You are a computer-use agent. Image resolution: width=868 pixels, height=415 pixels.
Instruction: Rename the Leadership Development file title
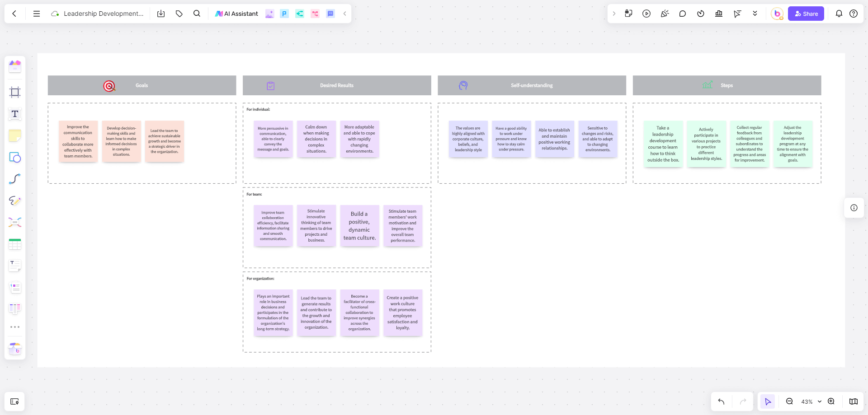click(x=104, y=14)
